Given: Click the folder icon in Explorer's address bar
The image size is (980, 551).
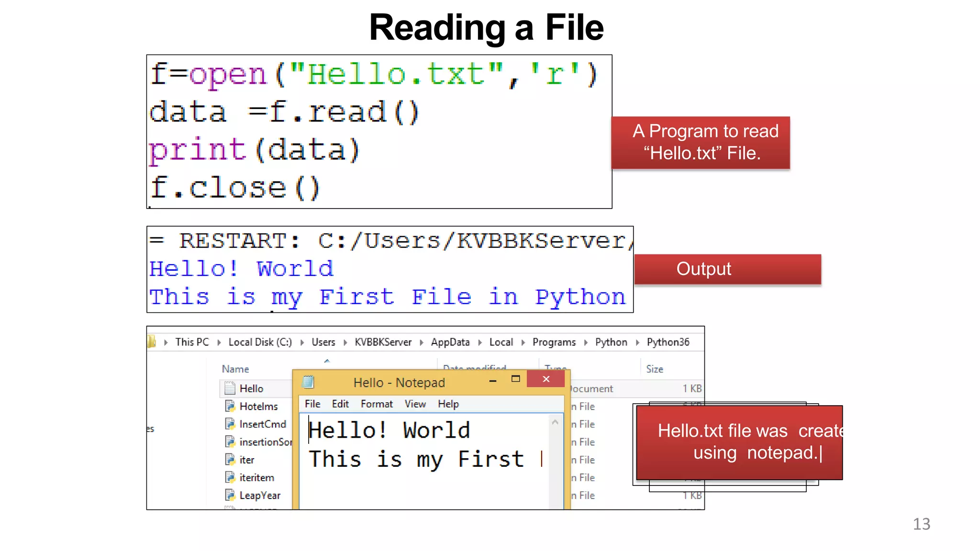Looking at the screenshot, I should tap(152, 342).
